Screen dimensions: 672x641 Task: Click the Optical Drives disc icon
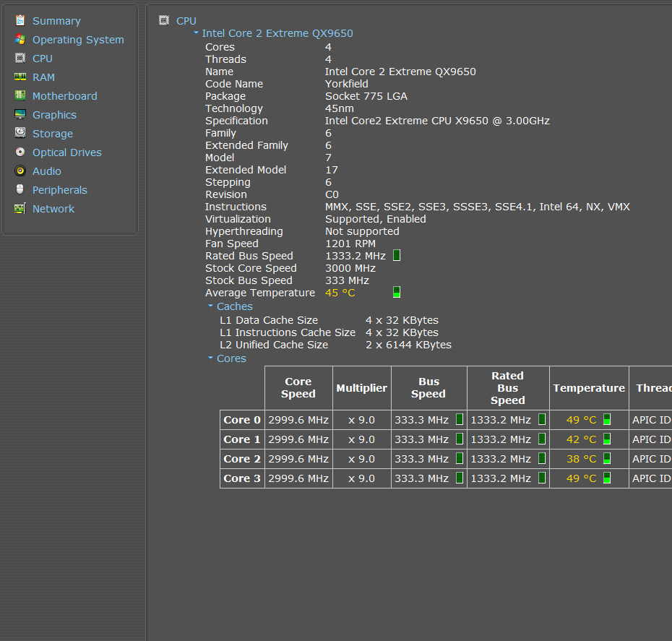[20, 152]
